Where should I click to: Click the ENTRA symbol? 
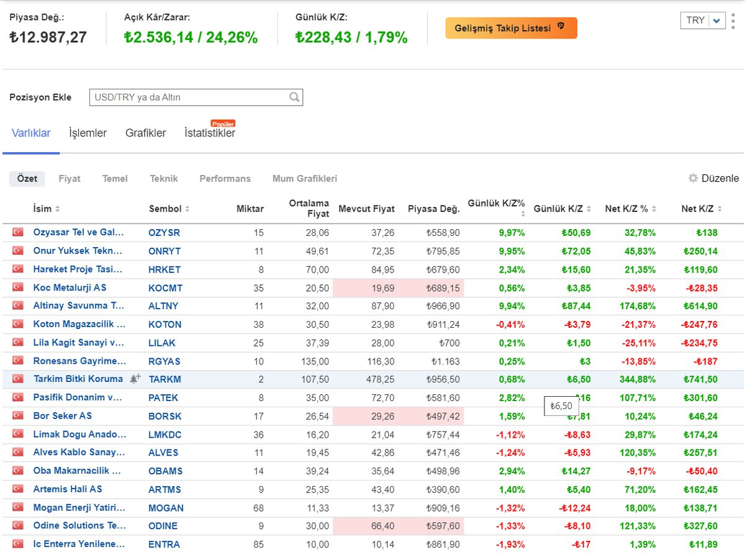click(164, 544)
